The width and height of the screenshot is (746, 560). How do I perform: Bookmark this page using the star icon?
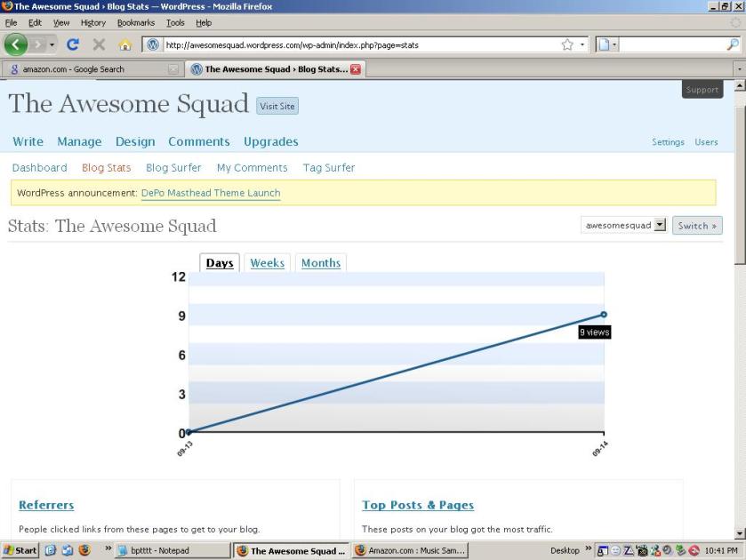tap(566, 44)
